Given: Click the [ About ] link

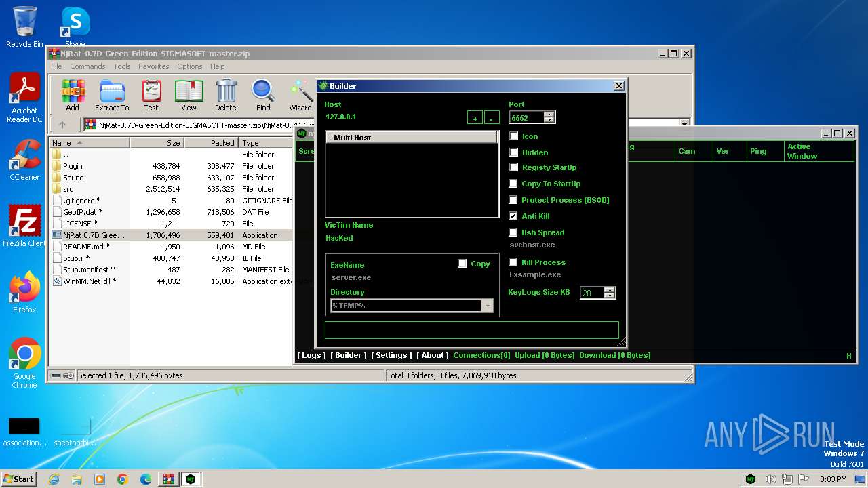Looking at the screenshot, I should click(x=433, y=355).
